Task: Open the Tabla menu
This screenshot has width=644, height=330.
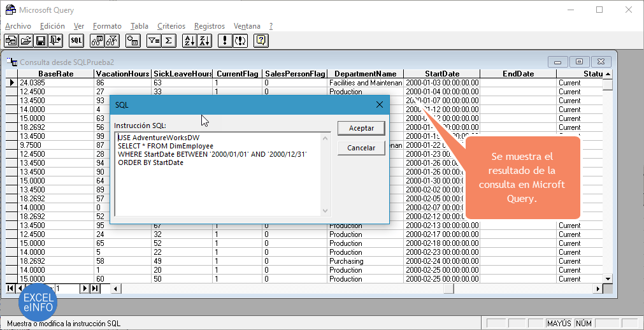Action: (140, 26)
